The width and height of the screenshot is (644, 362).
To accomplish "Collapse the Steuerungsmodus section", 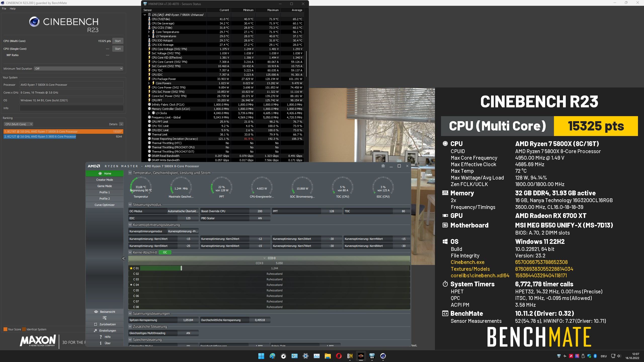I will coord(130,205).
